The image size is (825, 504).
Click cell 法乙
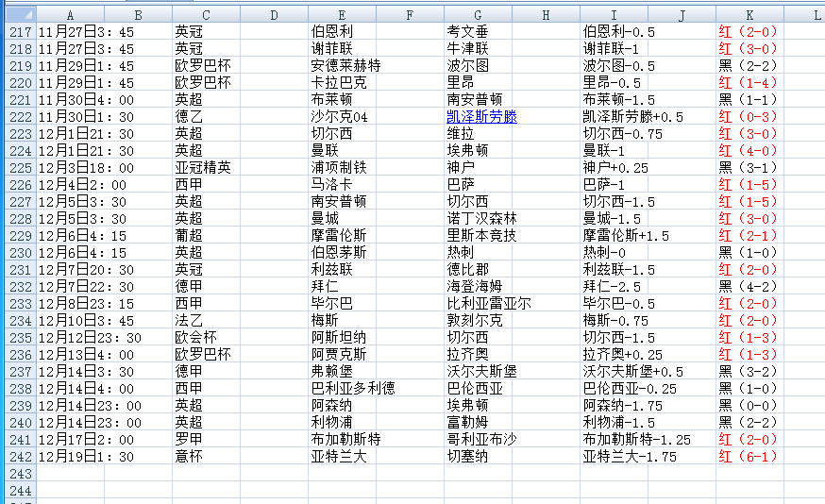coord(189,320)
